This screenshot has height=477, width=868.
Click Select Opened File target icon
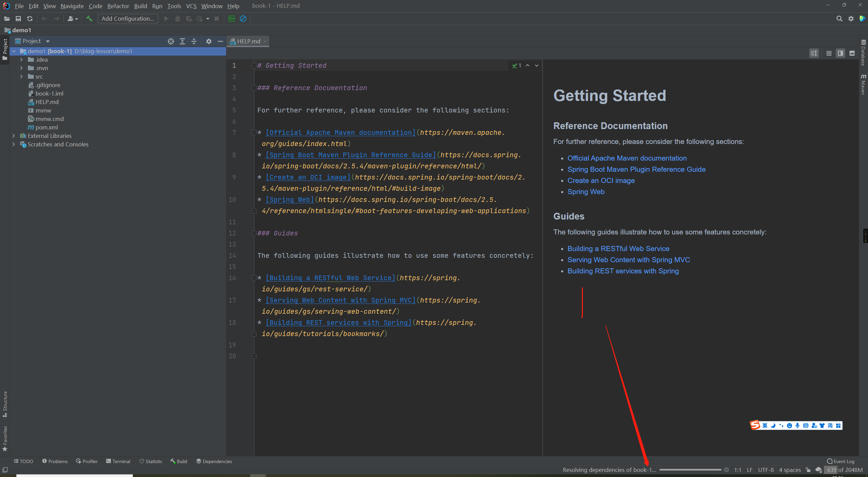point(171,41)
